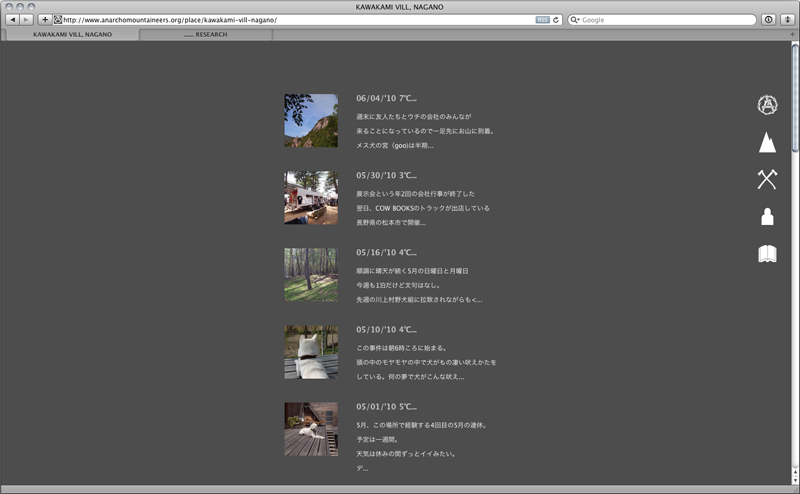
Task: Click the add bookmark plus button
Action: 45,19
